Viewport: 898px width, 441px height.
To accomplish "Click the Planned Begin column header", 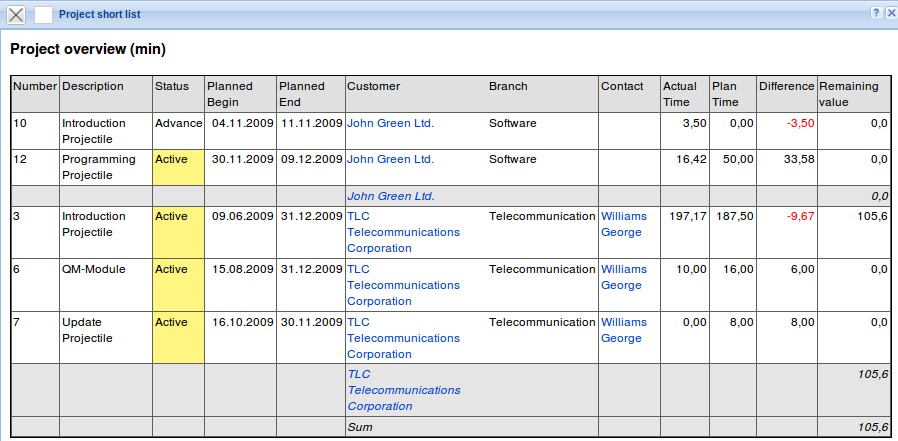I will click(x=230, y=94).
